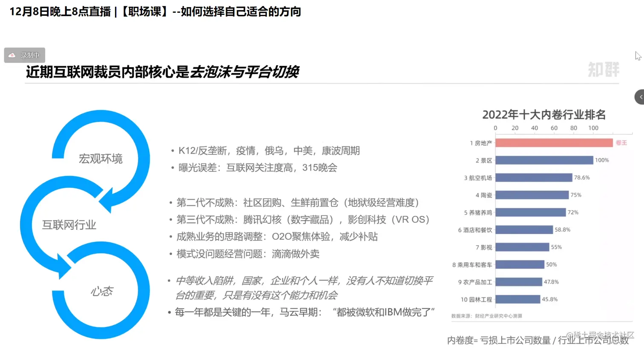This screenshot has height=349, width=644.
Task: Click the red 房地产 bar in chart
Action: click(x=554, y=143)
